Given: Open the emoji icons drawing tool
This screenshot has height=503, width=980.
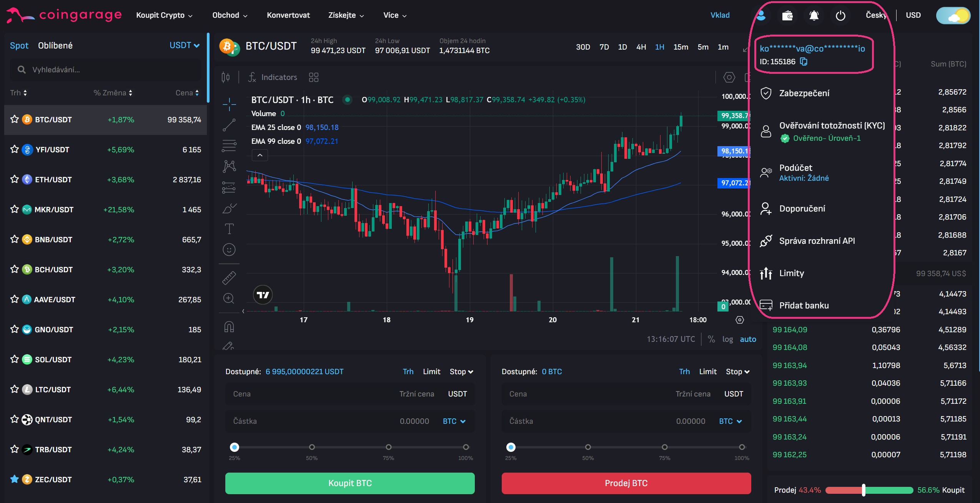Looking at the screenshot, I should click(x=229, y=250).
